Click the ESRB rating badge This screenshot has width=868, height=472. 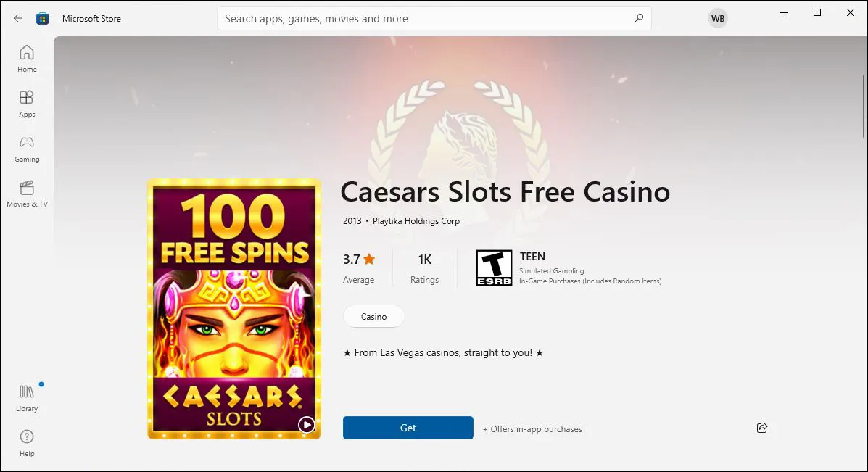pyautogui.click(x=494, y=268)
